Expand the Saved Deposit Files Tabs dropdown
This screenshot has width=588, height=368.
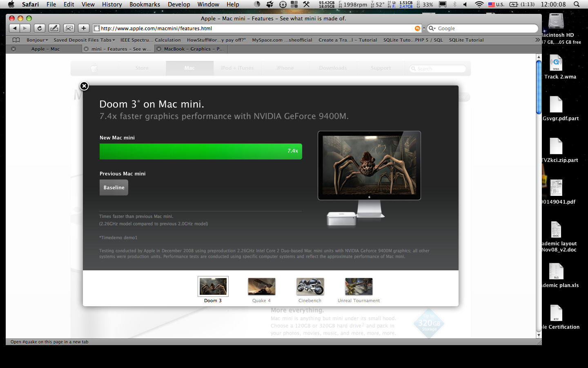tap(84, 40)
